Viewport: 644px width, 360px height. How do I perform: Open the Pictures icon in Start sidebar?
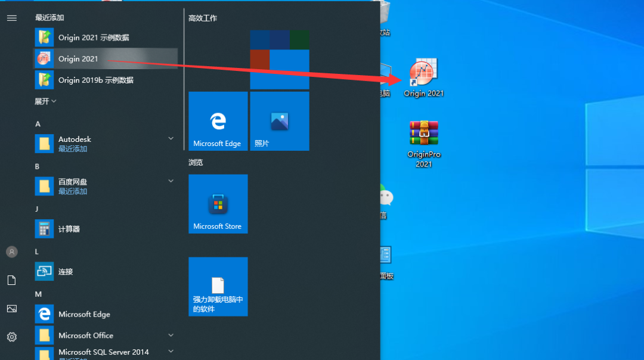(x=11, y=309)
